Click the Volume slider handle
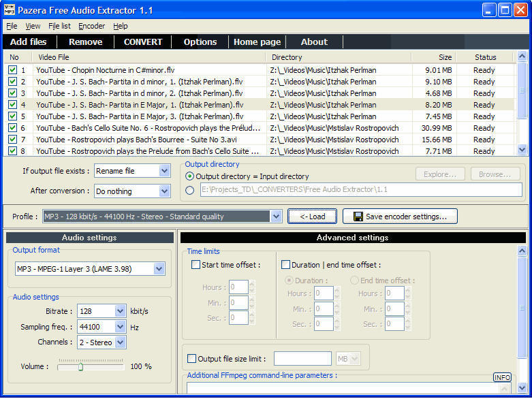Screen dimensions: 532x399 pos(80,366)
